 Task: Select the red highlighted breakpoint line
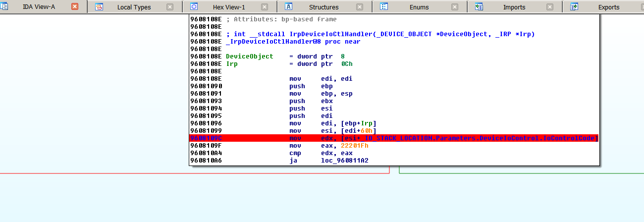394,138
